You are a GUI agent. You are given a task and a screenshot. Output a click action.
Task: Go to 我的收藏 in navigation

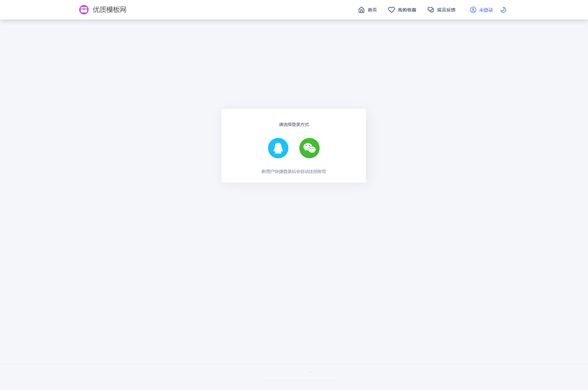406,10
